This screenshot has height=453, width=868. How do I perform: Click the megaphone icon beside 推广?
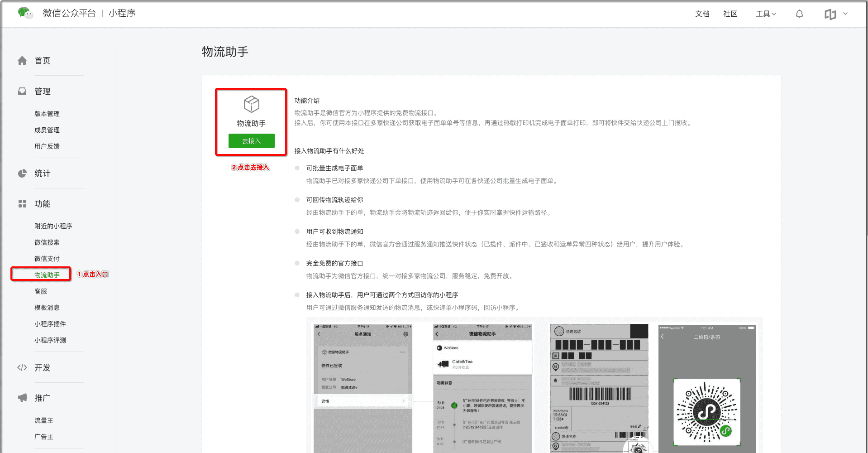tap(22, 398)
